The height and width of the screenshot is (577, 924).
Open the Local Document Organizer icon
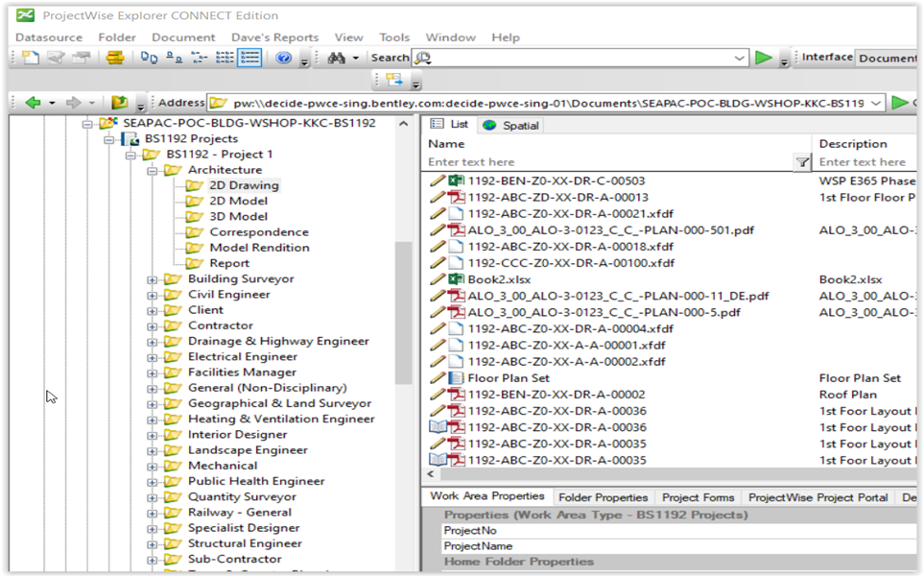tap(115, 58)
